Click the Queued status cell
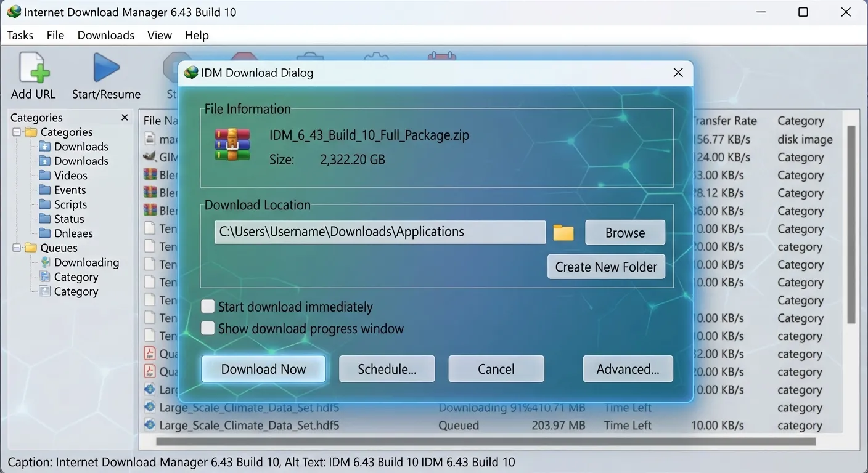 click(x=459, y=426)
